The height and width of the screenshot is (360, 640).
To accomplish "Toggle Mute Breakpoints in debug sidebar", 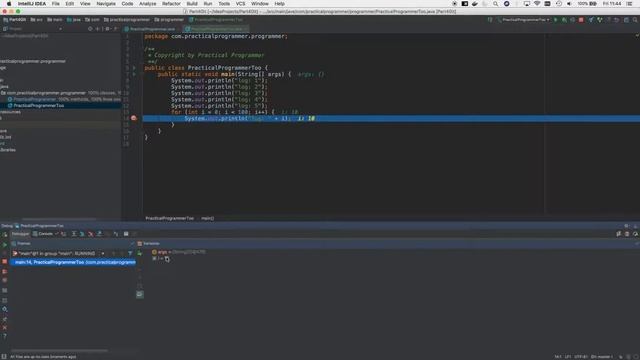I will click(x=4, y=280).
